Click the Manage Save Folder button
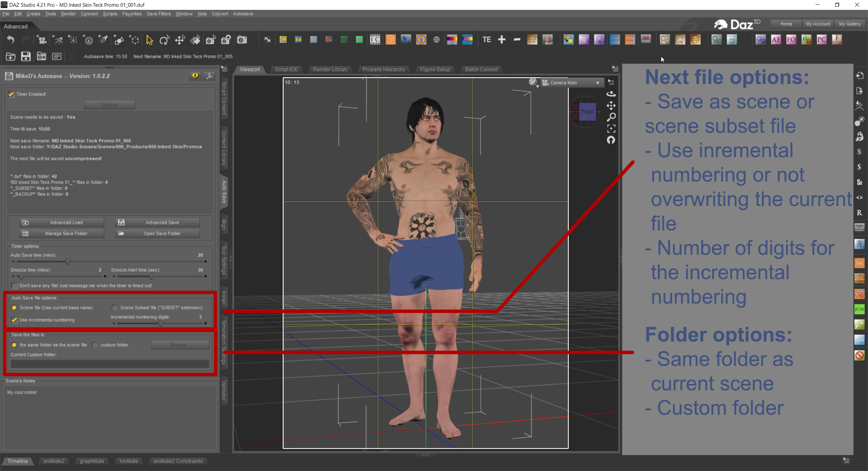 click(x=62, y=233)
